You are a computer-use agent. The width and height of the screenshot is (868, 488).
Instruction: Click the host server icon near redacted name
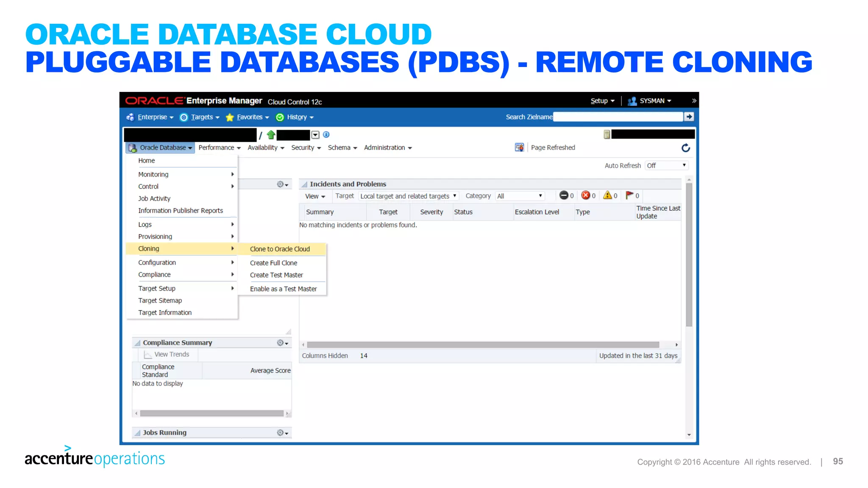click(x=606, y=135)
